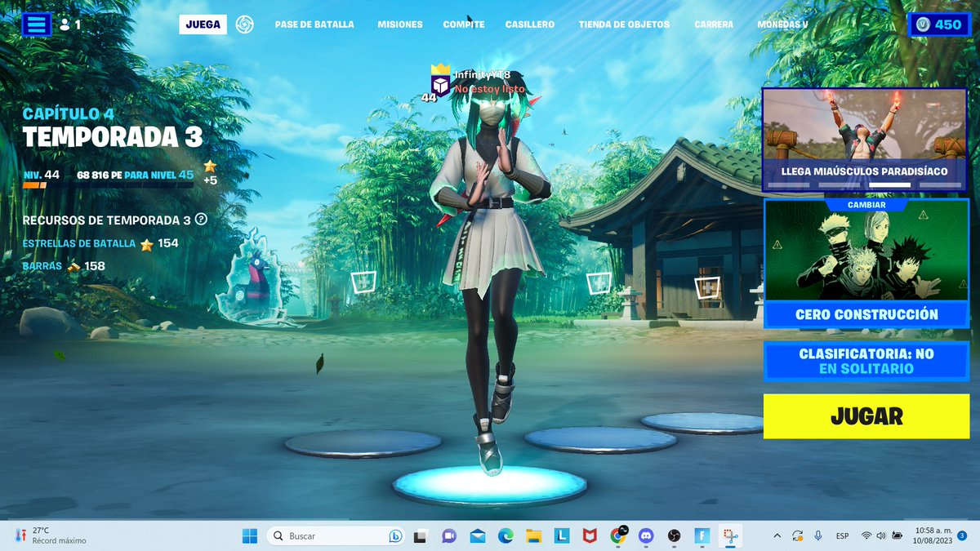
Task: Open the PASE DE BATALLA tab
Action: [314, 24]
